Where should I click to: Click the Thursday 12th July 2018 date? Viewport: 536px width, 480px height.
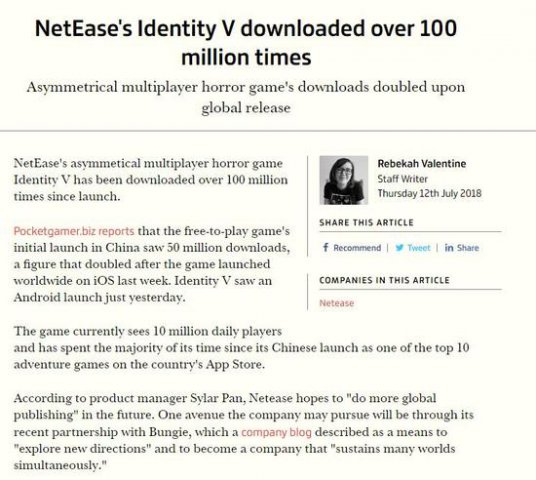(429, 194)
